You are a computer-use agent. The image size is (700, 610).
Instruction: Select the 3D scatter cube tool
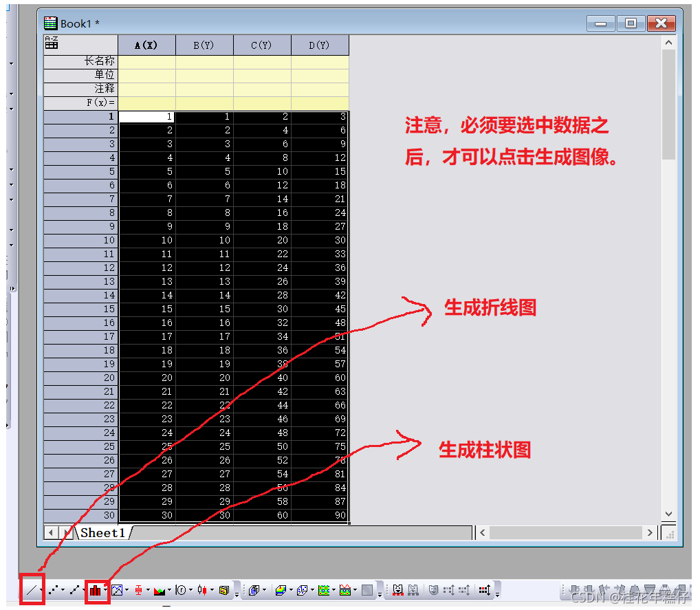[302, 590]
